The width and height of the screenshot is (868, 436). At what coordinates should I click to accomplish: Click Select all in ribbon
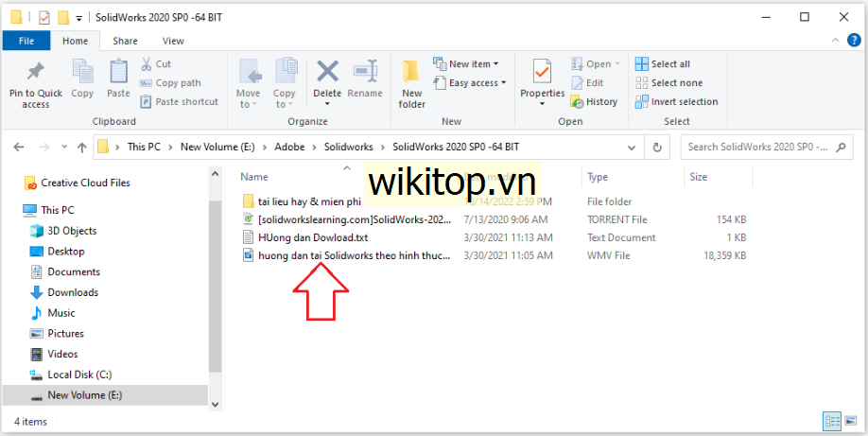[x=669, y=64]
